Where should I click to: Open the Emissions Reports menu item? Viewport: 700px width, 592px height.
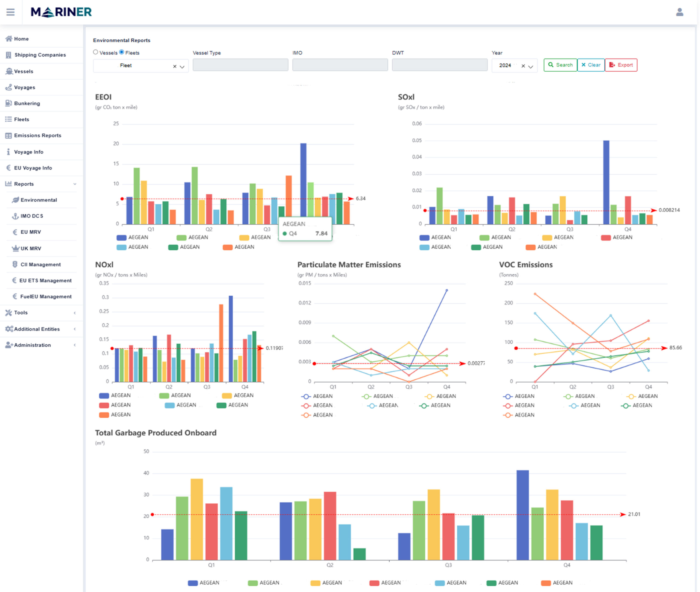click(37, 135)
